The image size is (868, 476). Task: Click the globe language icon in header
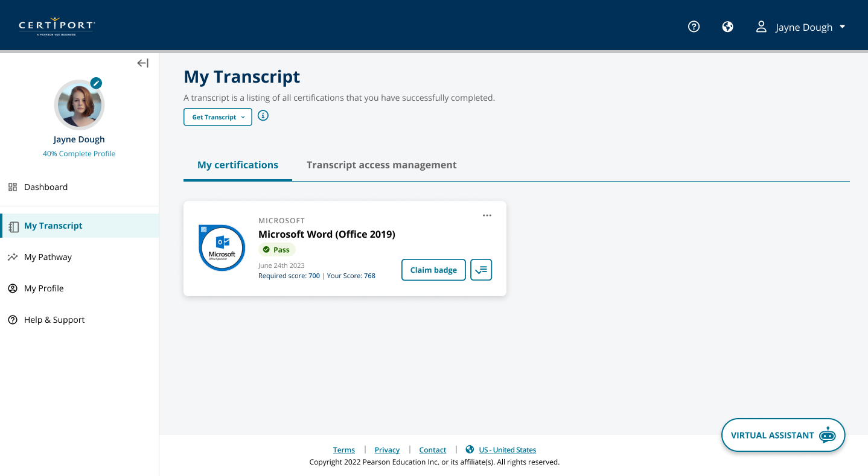click(728, 27)
